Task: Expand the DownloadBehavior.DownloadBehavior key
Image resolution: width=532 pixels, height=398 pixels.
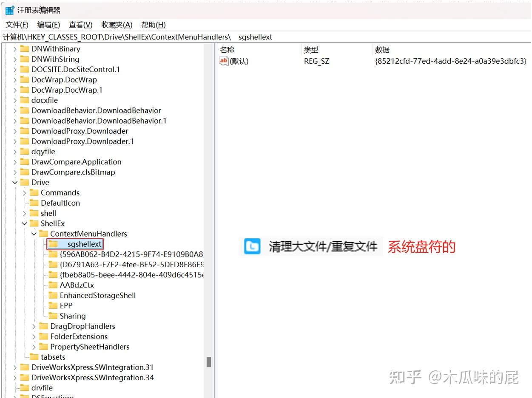Action: click(x=15, y=110)
